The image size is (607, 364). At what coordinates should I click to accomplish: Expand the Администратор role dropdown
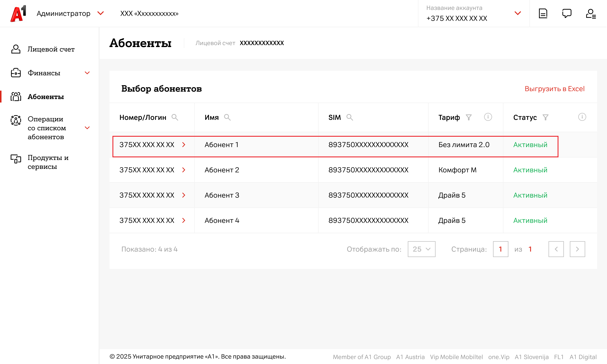pos(101,13)
